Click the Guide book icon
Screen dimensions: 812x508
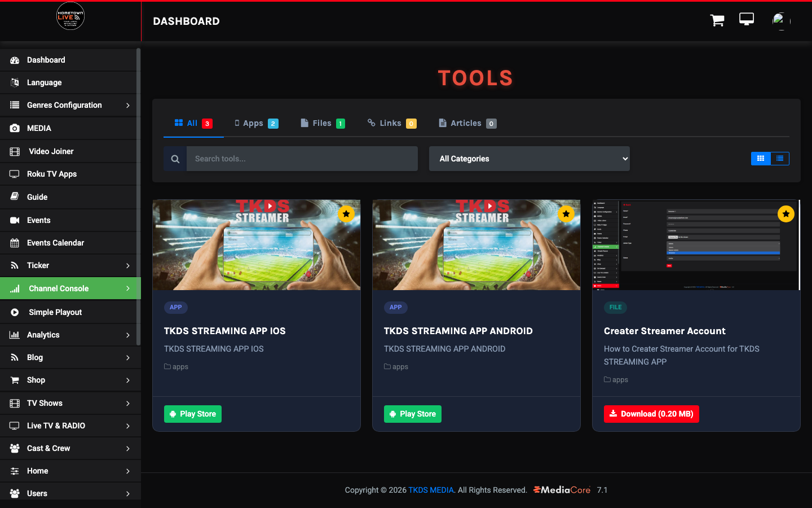[15, 197]
